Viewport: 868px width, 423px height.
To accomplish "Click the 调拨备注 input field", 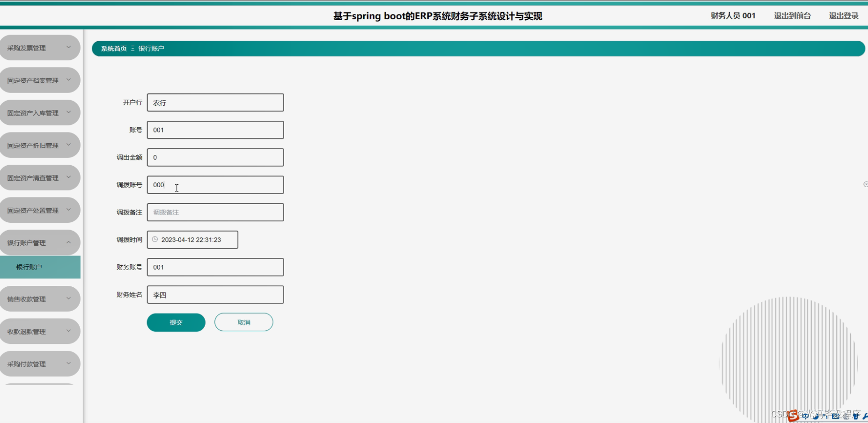I will click(x=215, y=212).
